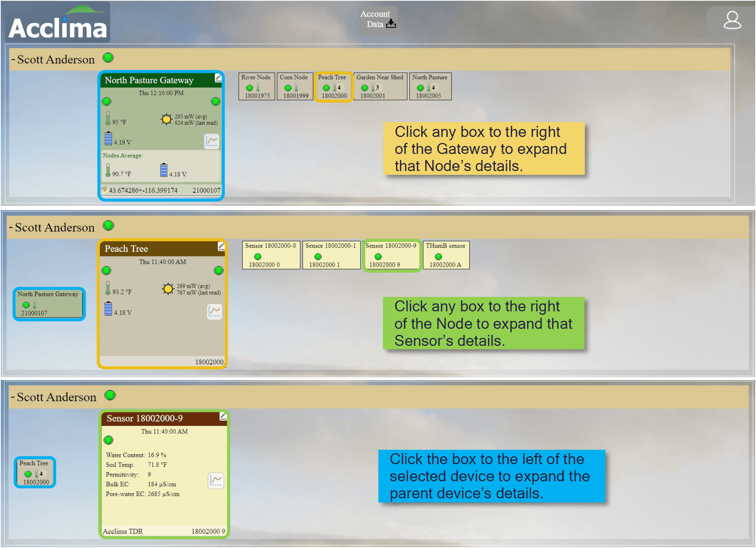This screenshot has height=548, width=756.
Task: Expand the Corn Node box
Action: coord(295,86)
